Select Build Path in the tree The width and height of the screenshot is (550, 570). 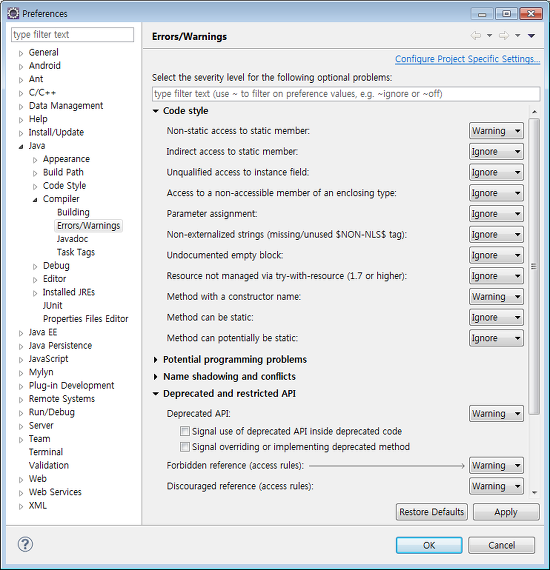[63, 172]
